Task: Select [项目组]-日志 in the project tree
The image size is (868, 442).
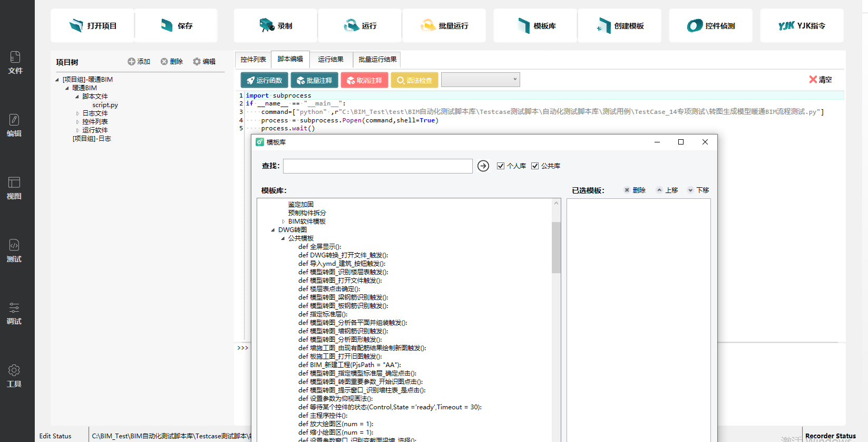Action: 92,139
